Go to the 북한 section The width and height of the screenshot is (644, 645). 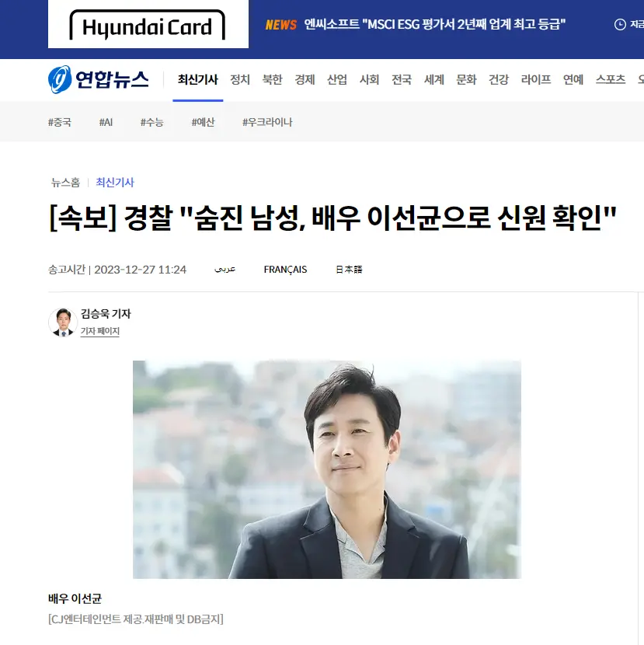[272, 79]
